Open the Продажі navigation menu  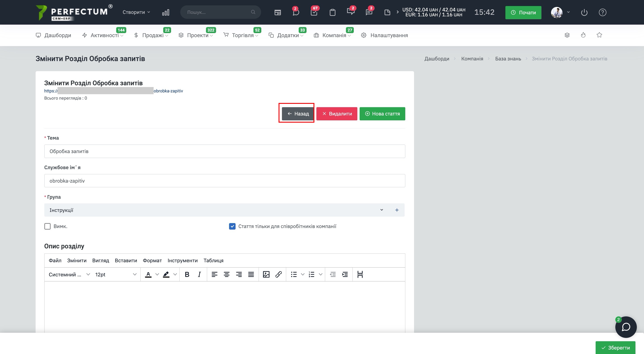(x=152, y=35)
